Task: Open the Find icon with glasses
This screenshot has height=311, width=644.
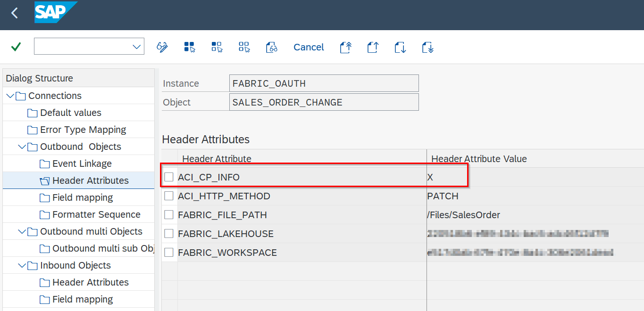Action: pos(272,47)
